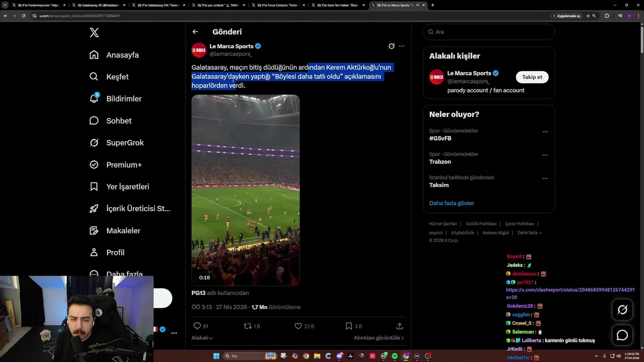
Task: Switch to the Sami Yen Haber tab
Action: click(x=337, y=5)
